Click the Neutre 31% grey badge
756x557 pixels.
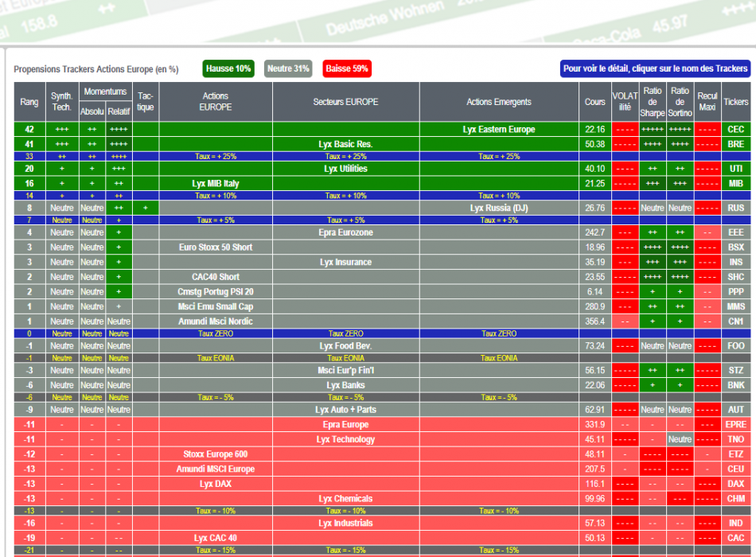[x=288, y=68]
